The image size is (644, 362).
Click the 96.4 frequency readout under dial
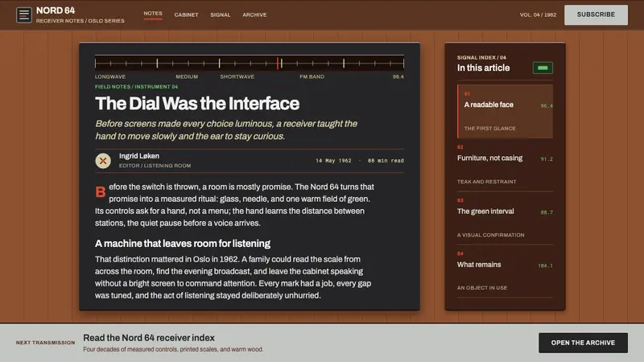point(398,76)
